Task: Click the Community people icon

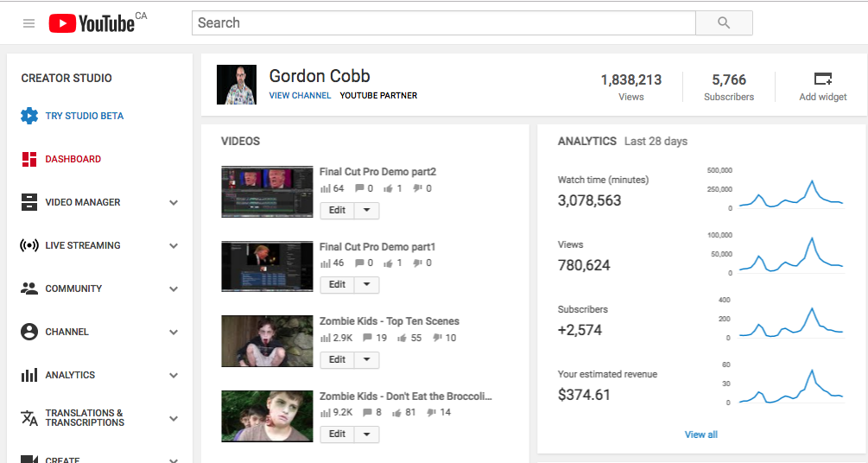Action: [29, 288]
